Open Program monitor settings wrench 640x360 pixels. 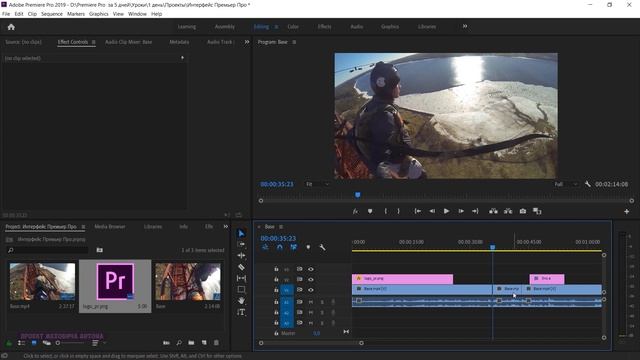(x=587, y=184)
